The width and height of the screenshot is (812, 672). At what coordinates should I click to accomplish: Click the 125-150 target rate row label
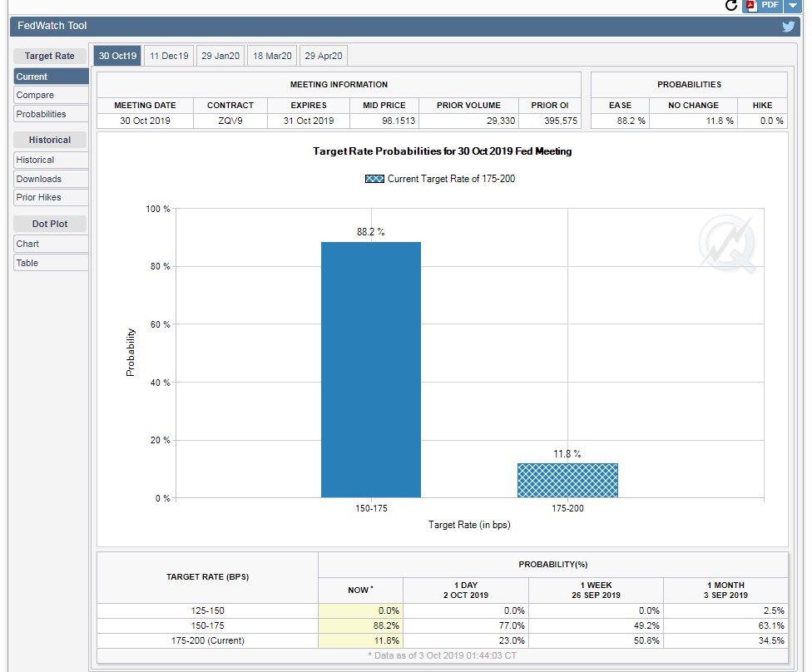point(207,611)
